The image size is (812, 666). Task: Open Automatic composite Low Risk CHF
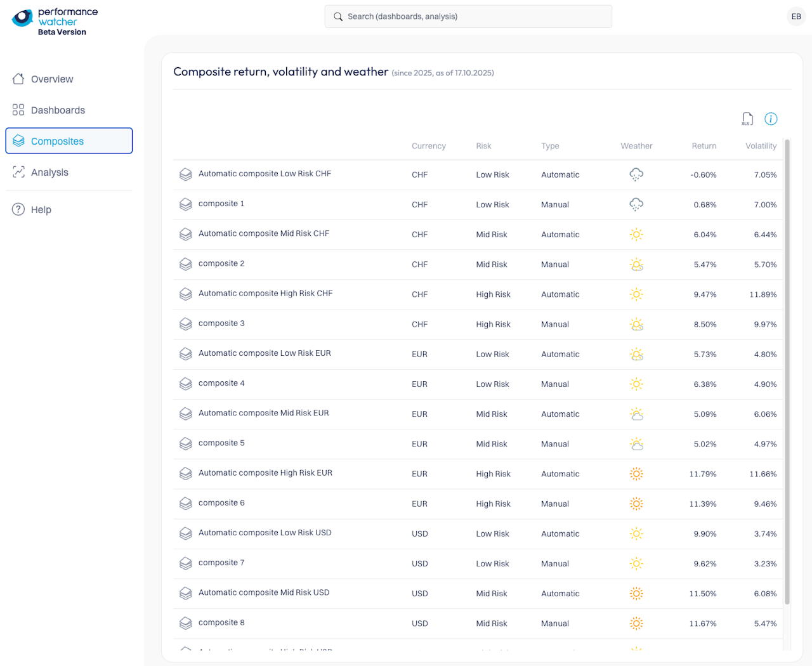pyautogui.click(x=265, y=174)
